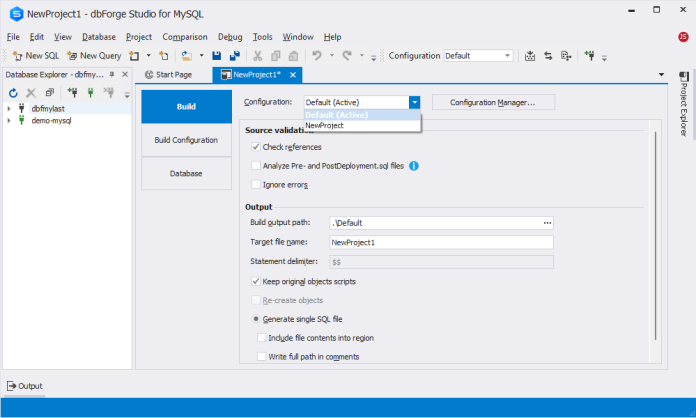Refresh the Database Explorer tree
Viewport: 696px width, 418px height.
coord(13,93)
